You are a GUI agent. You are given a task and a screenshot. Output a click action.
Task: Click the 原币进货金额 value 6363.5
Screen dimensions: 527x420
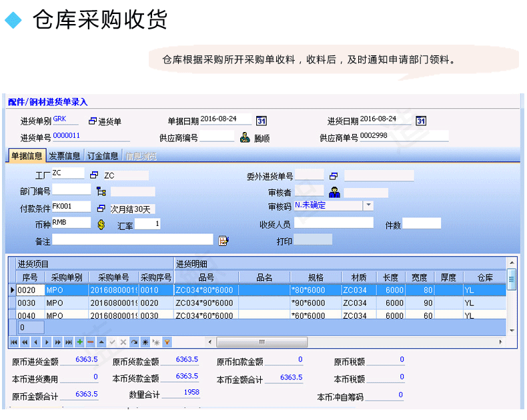point(86,359)
